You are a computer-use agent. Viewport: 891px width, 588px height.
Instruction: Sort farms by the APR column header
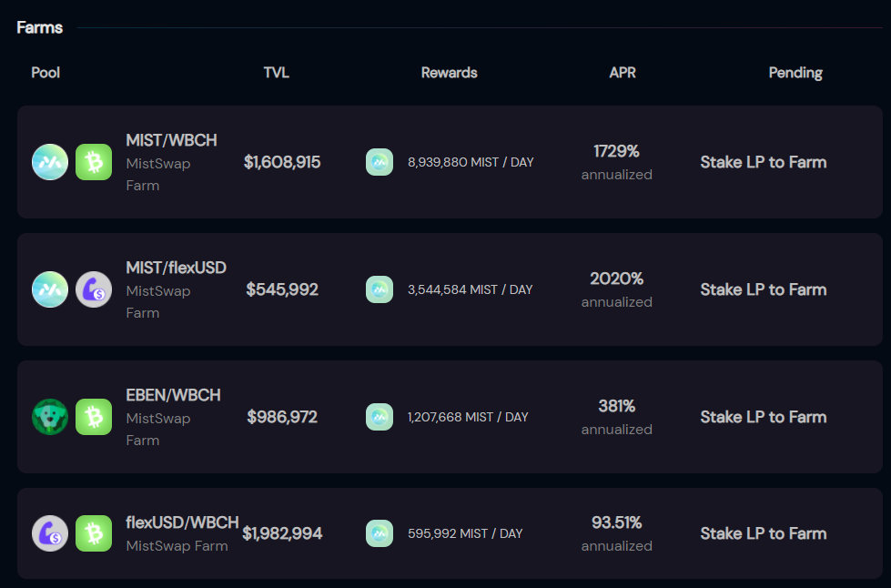(623, 73)
